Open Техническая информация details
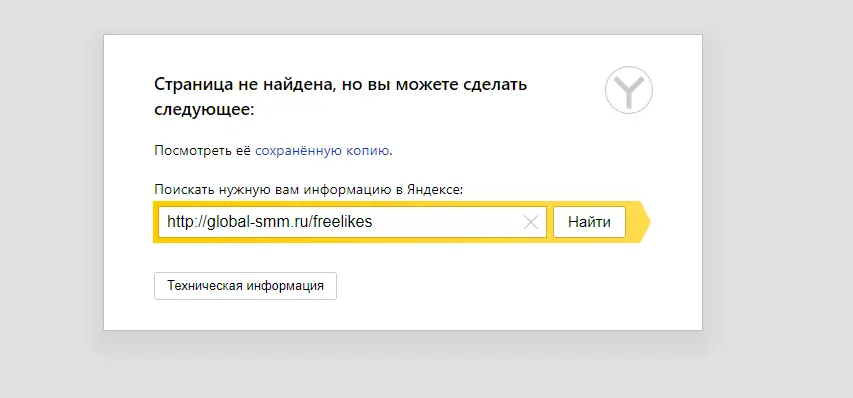 (x=245, y=286)
